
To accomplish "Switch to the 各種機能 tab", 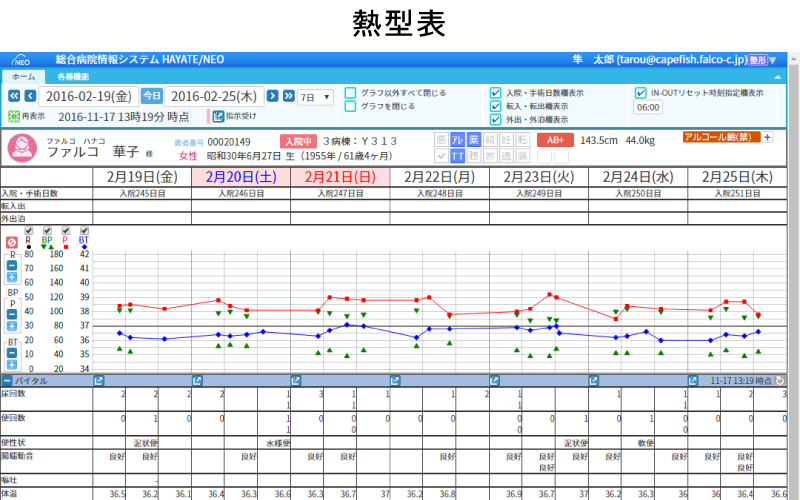I will (x=72, y=76).
